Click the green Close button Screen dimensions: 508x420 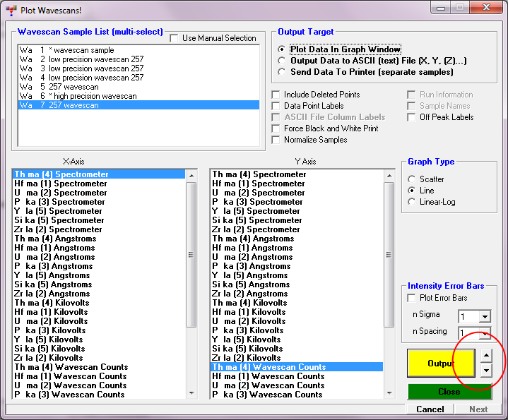tap(449, 392)
